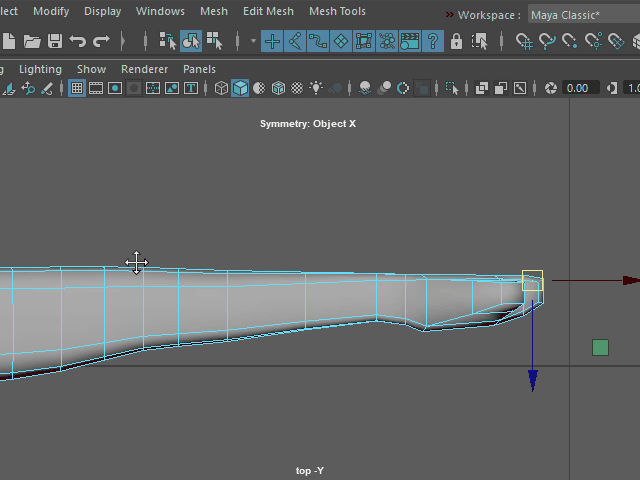The height and width of the screenshot is (480, 640).
Task: Toggle use all lights bulb
Action: 316,88
